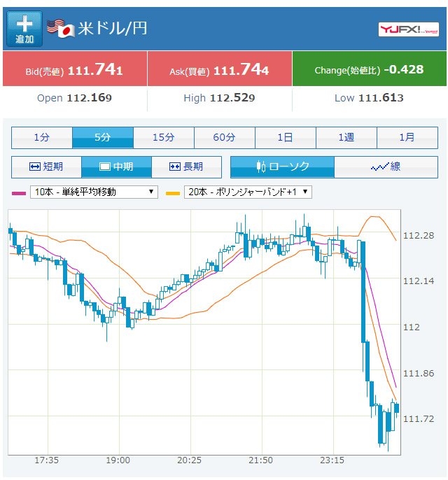Viewport: 448px width, 480px height.
Task: Click the 米ドル/円 currency pair title
Action: [113, 29]
